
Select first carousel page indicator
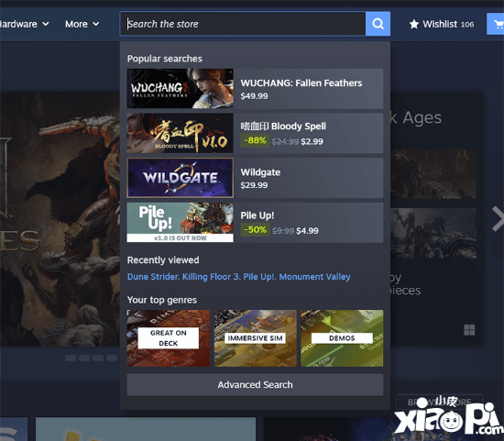click(x=71, y=358)
